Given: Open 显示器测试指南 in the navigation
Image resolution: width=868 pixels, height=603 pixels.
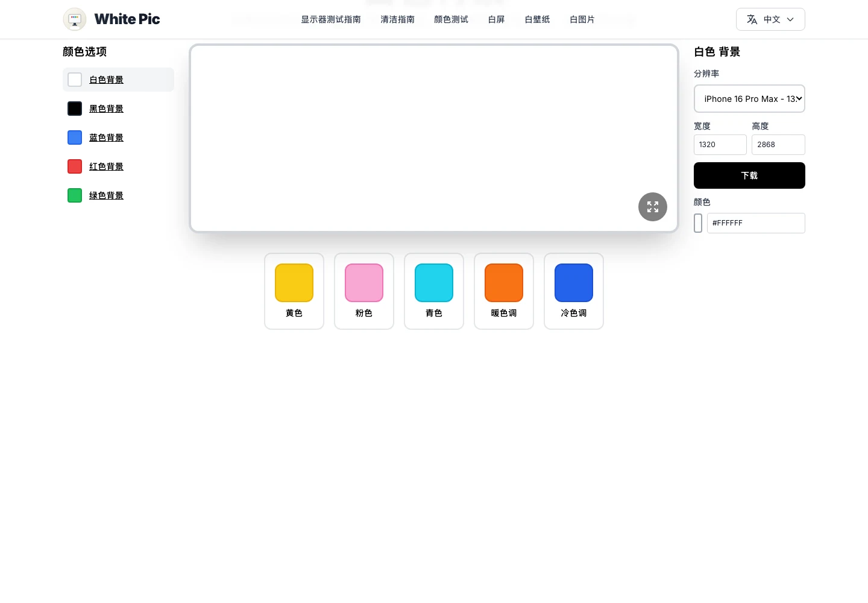Looking at the screenshot, I should tap(331, 19).
